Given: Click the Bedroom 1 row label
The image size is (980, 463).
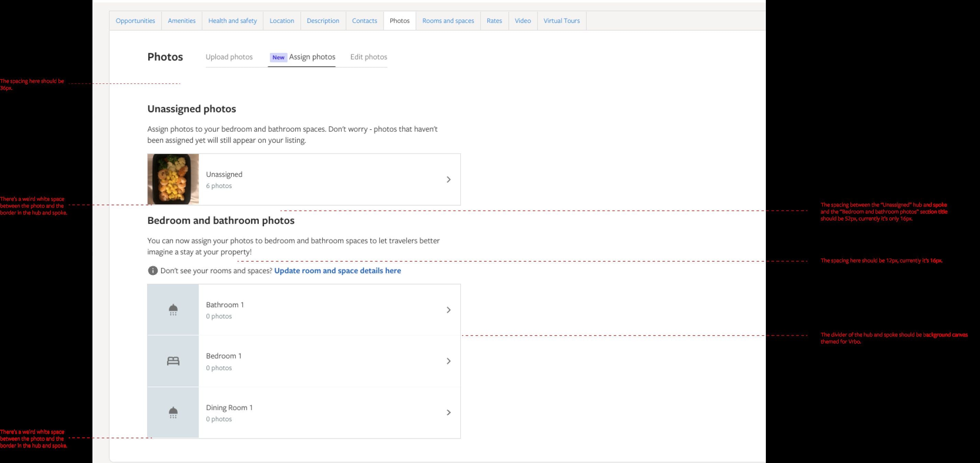Looking at the screenshot, I should tap(224, 356).
